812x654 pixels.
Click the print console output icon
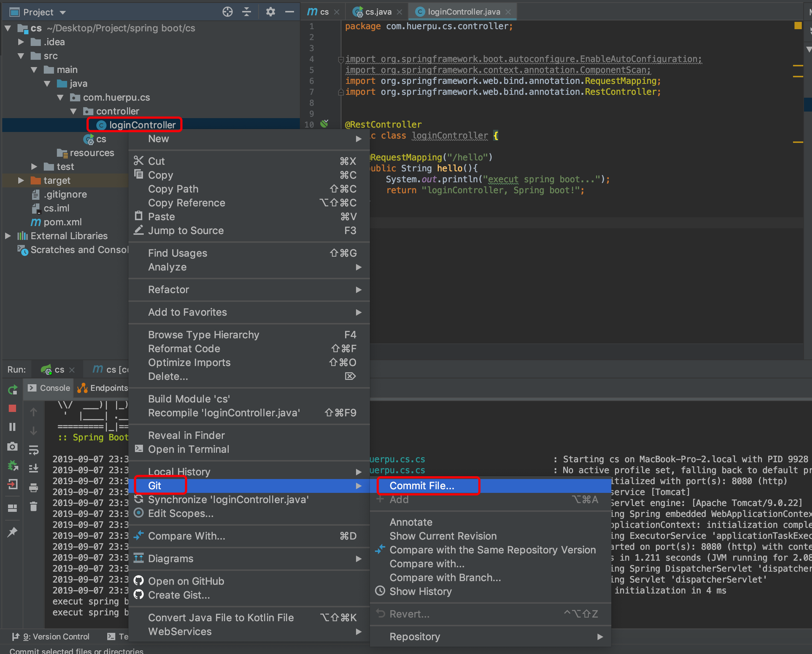(x=34, y=488)
